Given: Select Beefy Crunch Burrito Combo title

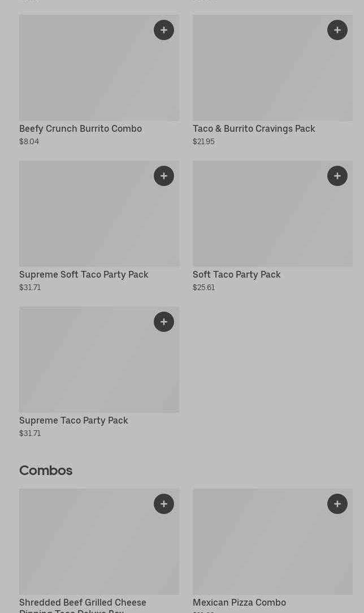Looking at the screenshot, I should pyautogui.click(x=80, y=128).
